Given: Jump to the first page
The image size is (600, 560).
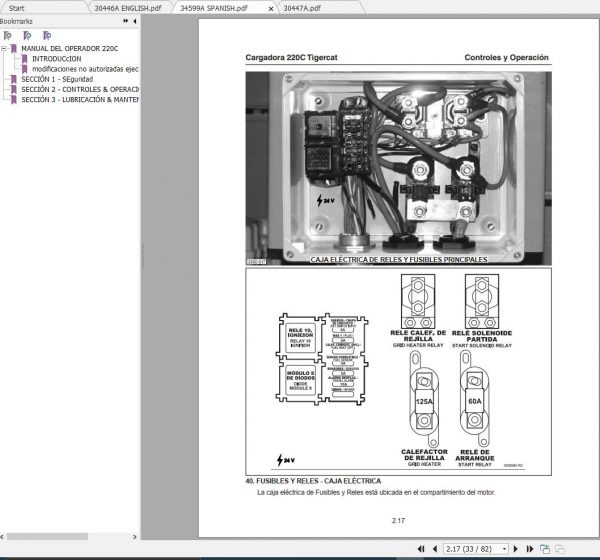Looking at the screenshot, I should click(x=421, y=549).
